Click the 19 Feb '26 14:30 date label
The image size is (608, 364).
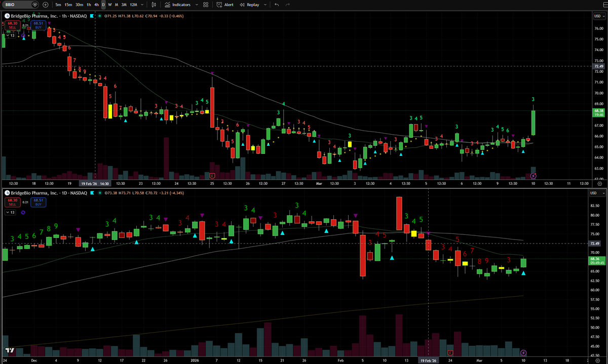95,183
